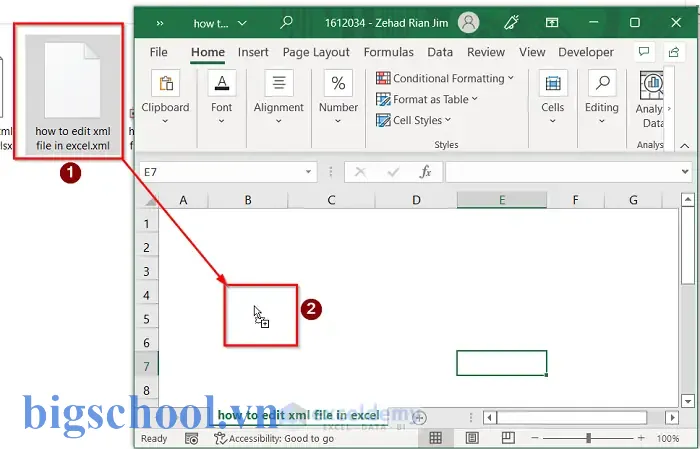
Task: Click the zoom out minus button
Action: [x=535, y=438]
